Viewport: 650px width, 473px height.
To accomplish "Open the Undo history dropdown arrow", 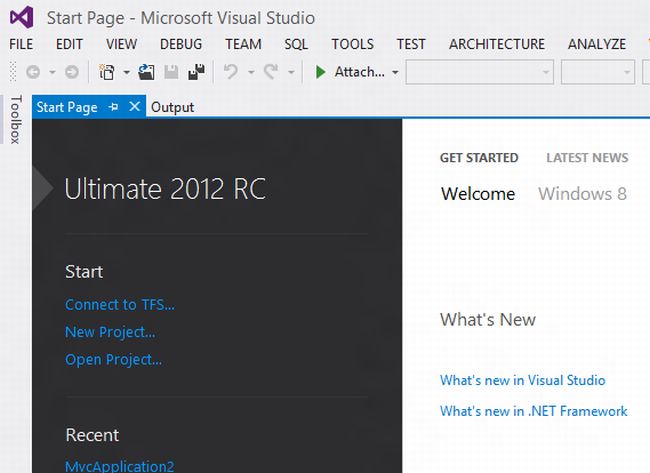I will coord(251,72).
